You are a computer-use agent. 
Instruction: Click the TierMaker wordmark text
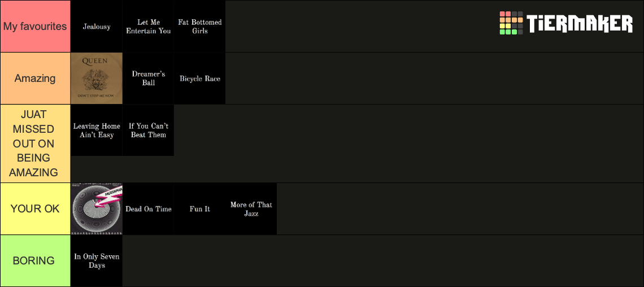point(580,24)
